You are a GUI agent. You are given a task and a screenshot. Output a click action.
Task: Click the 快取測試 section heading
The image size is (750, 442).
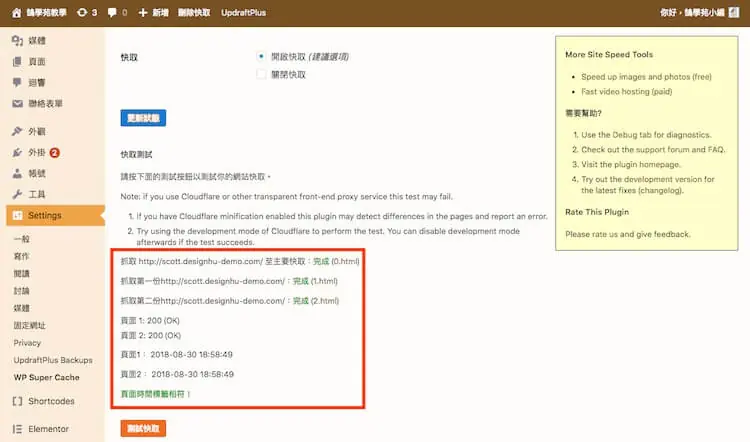tap(136, 154)
